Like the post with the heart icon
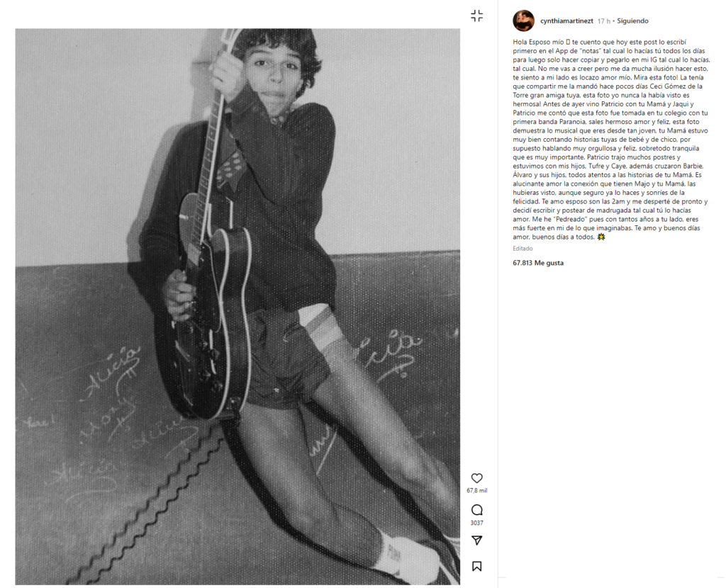The width and height of the screenshot is (726, 588). (x=476, y=478)
